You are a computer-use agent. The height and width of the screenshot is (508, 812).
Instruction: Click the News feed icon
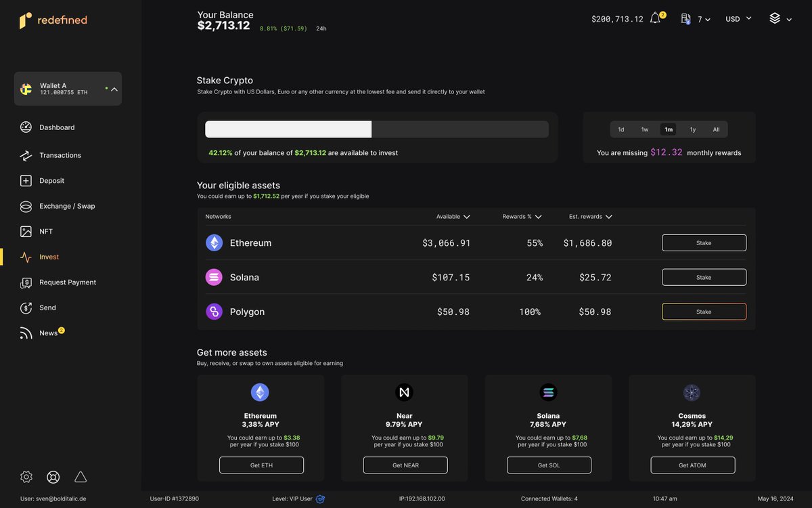pos(26,333)
